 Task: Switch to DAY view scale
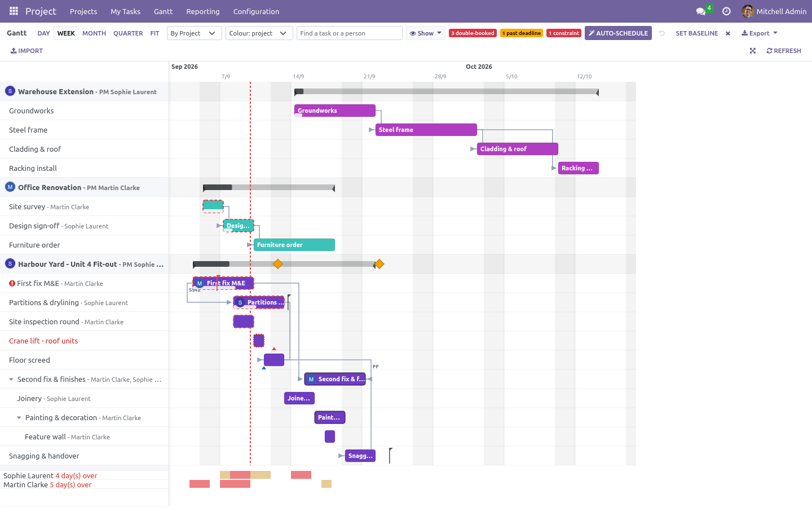pyautogui.click(x=43, y=33)
